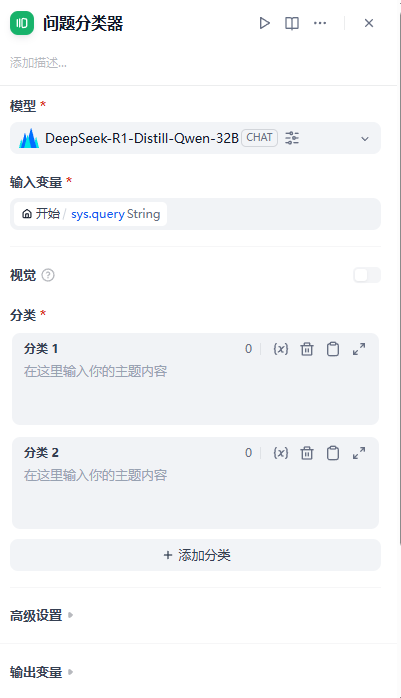Image resolution: width=401 pixels, height=698 pixels.
Task: Expand the 分类 1 editor to fullscreen
Action: tap(359, 349)
